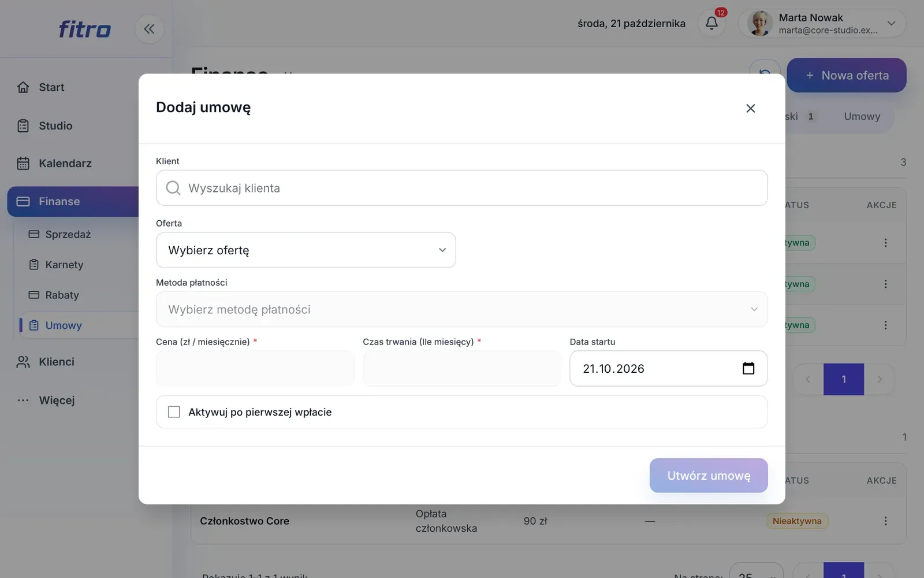Go to next page in upper pagination

click(880, 379)
